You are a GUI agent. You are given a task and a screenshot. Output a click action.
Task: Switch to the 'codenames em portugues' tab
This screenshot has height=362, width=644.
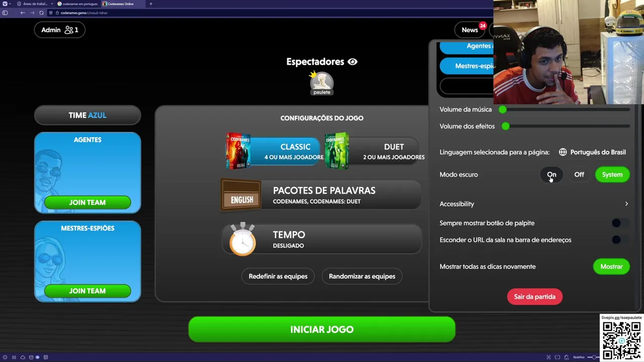[x=77, y=4]
